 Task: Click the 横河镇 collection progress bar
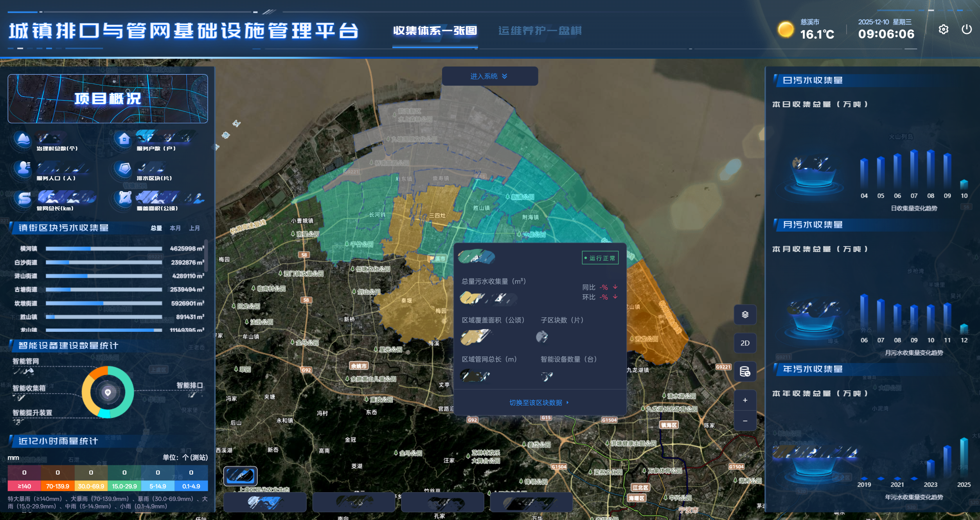104,249
